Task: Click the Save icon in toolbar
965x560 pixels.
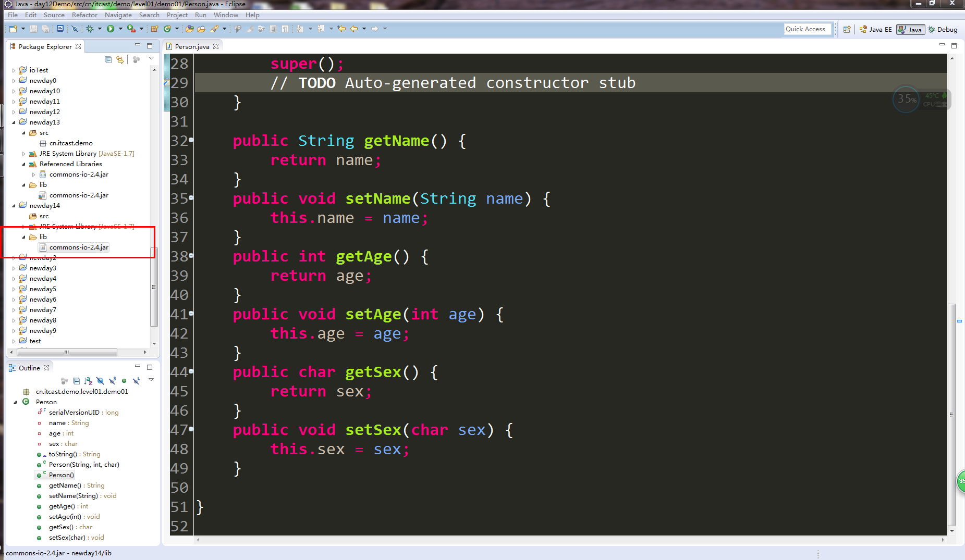Action: (33, 29)
